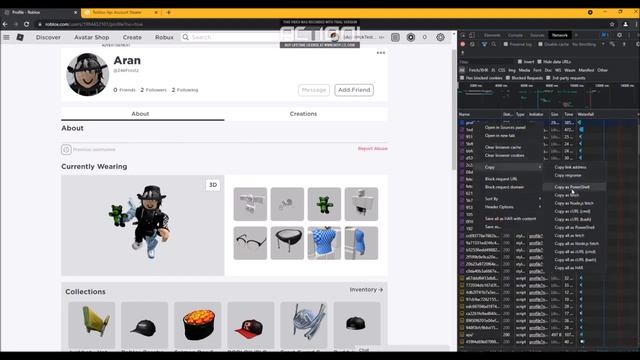Tick the Hide data URLs checkbox
This screenshot has width=640, height=360.
click(x=540, y=62)
